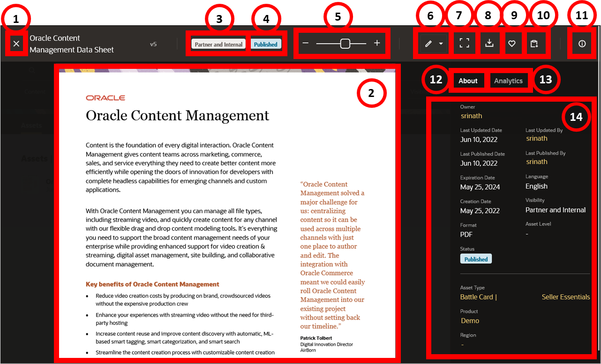This screenshot has width=601, height=364.
Task: Open Last Updated By srinath link
Action: click(537, 138)
